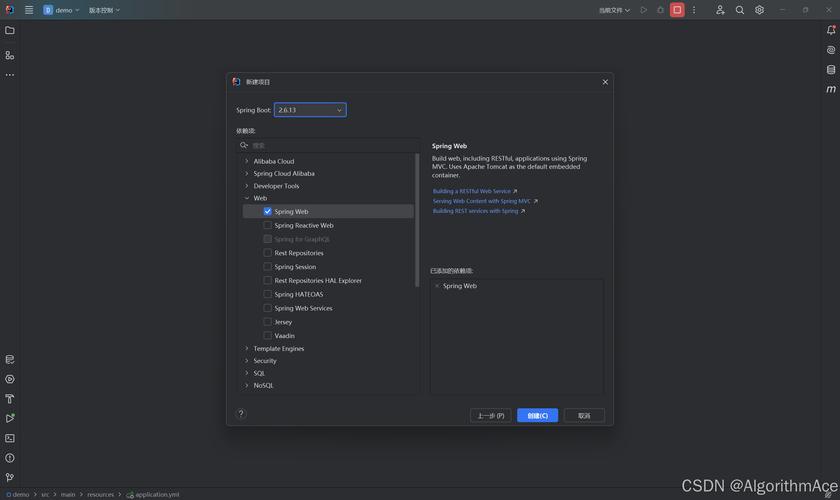Click resources in the breadcrumb bar
The height and width of the screenshot is (500, 840).
pos(101,495)
